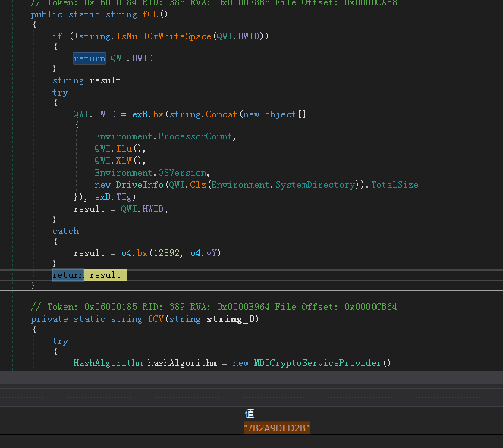Click the fCL method name in its declaration
This screenshot has height=448, width=503.
point(150,14)
